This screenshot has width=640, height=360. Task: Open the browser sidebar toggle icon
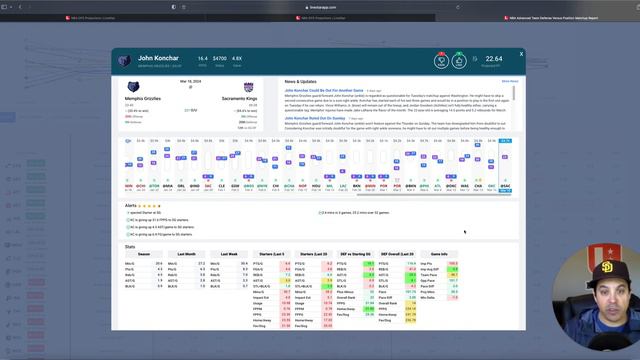coord(4,7)
